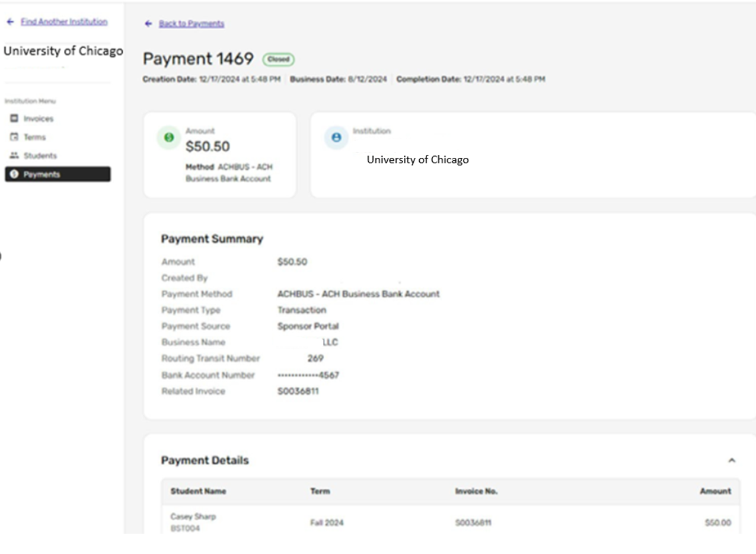The image size is (756, 554).
Task: Click the Invoices icon in sidebar
Action: [x=14, y=119]
